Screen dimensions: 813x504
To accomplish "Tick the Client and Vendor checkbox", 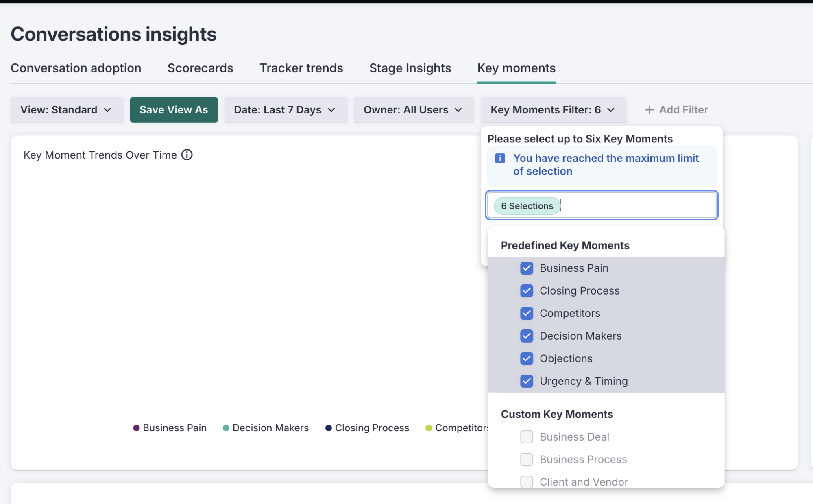I will (527, 482).
